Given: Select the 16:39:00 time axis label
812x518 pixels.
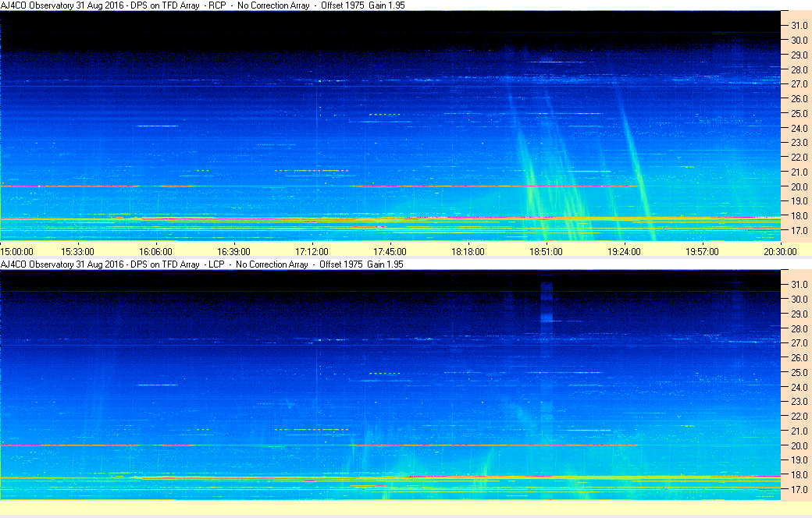Looking at the screenshot, I should (233, 251).
